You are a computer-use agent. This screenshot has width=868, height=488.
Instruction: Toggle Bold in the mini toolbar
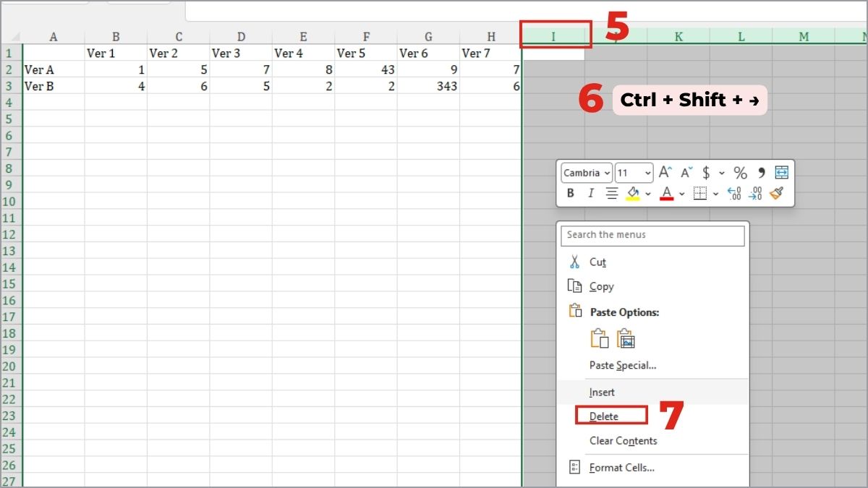pos(571,194)
